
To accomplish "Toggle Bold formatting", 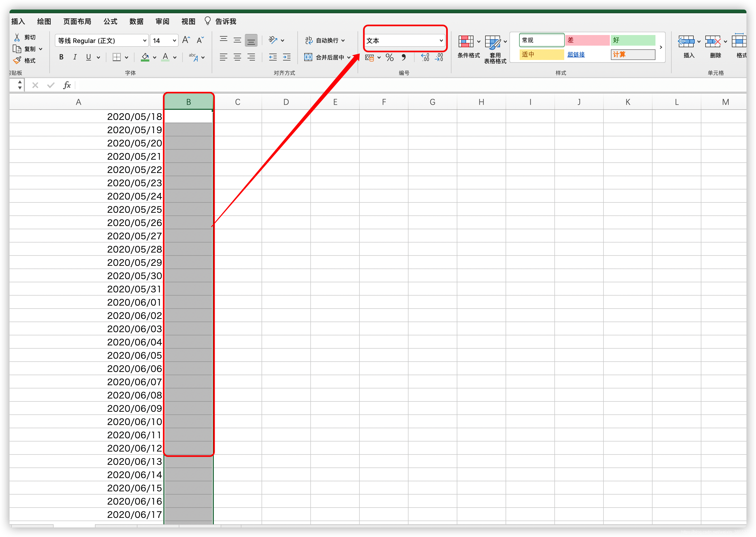I will coord(61,57).
